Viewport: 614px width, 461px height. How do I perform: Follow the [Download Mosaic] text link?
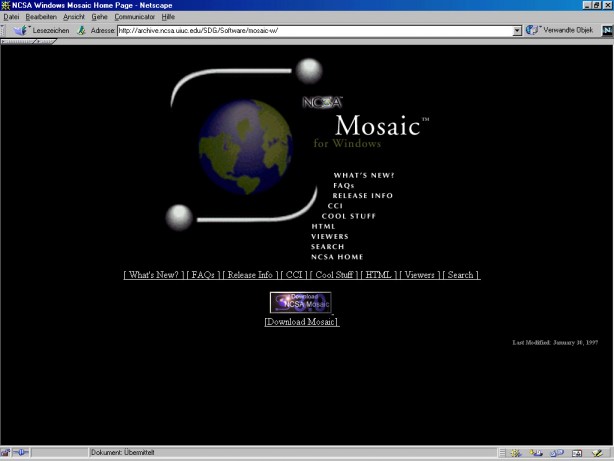[x=301, y=322]
